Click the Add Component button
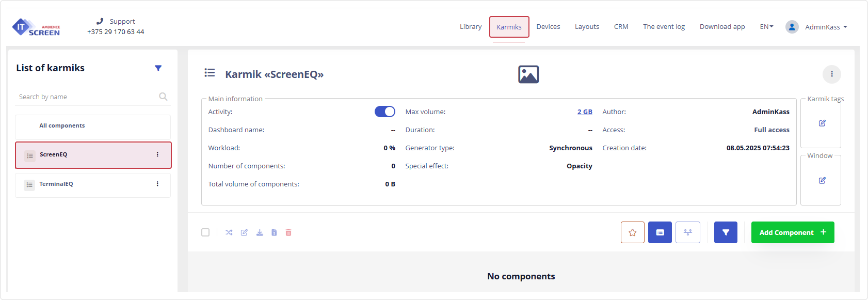This screenshot has height=300, width=868. 792,232
